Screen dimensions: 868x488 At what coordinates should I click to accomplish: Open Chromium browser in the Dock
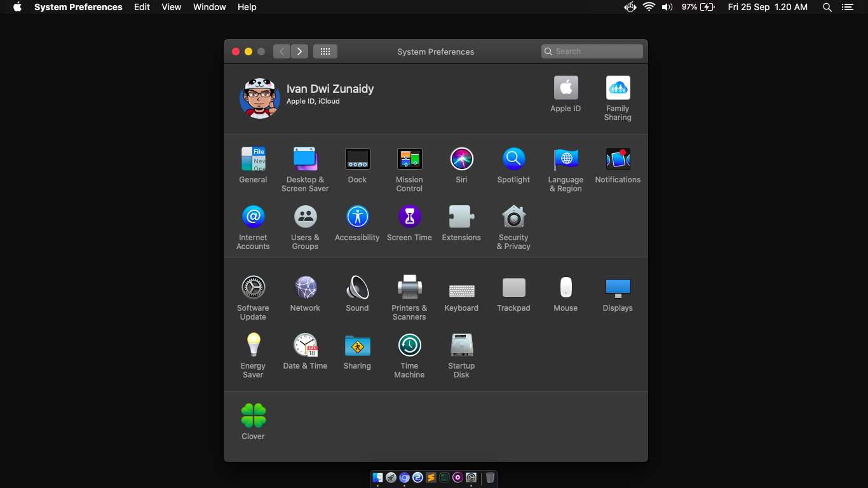pos(404,477)
